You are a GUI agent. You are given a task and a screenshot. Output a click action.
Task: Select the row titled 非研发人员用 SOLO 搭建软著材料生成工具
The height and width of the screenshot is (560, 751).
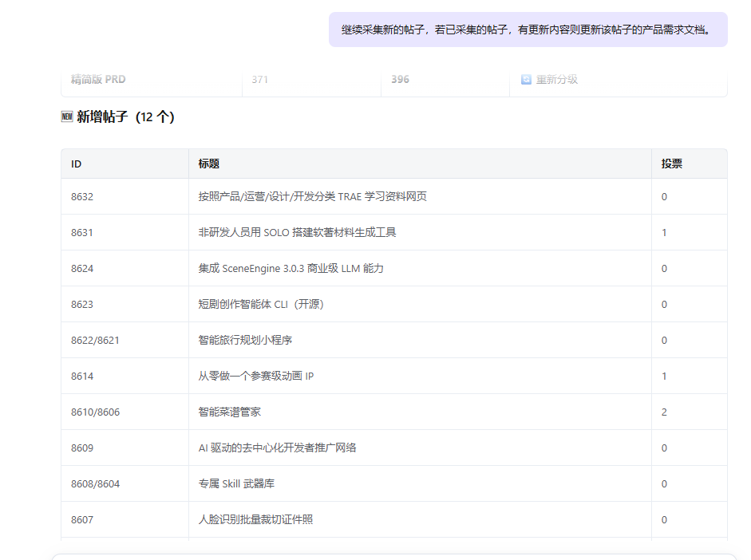(x=297, y=233)
